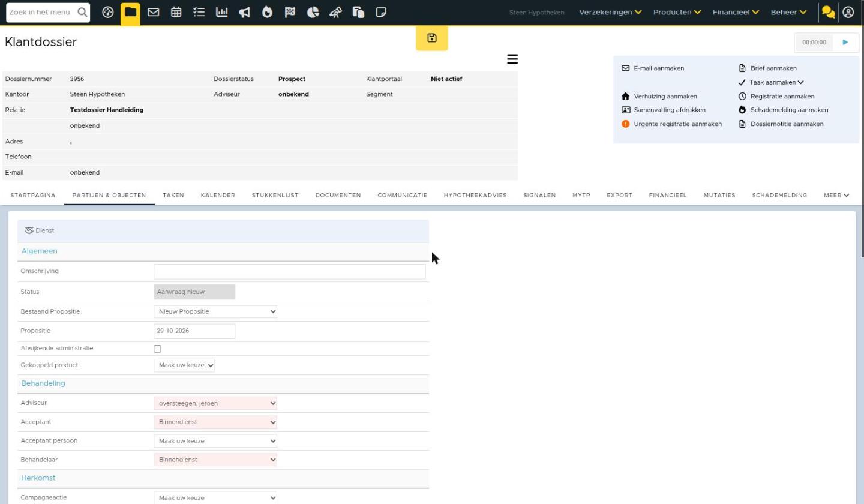864x504 pixels.
Task: Open the Adviseur dropdown under Behandeling
Action: point(215,403)
